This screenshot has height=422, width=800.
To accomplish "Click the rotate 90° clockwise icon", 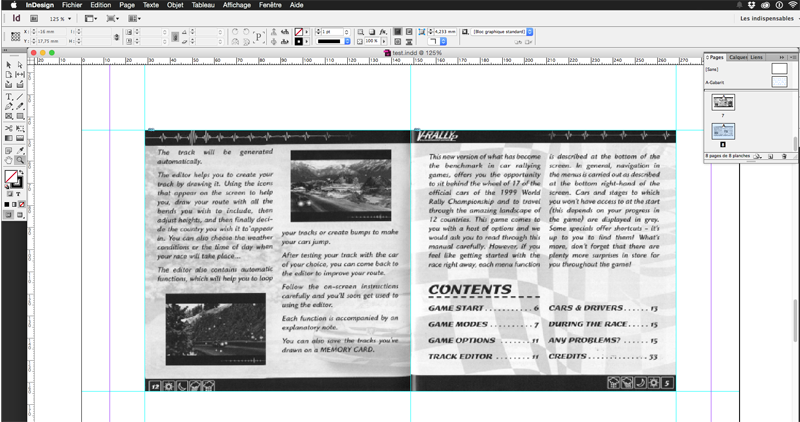I will coord(235,32).
